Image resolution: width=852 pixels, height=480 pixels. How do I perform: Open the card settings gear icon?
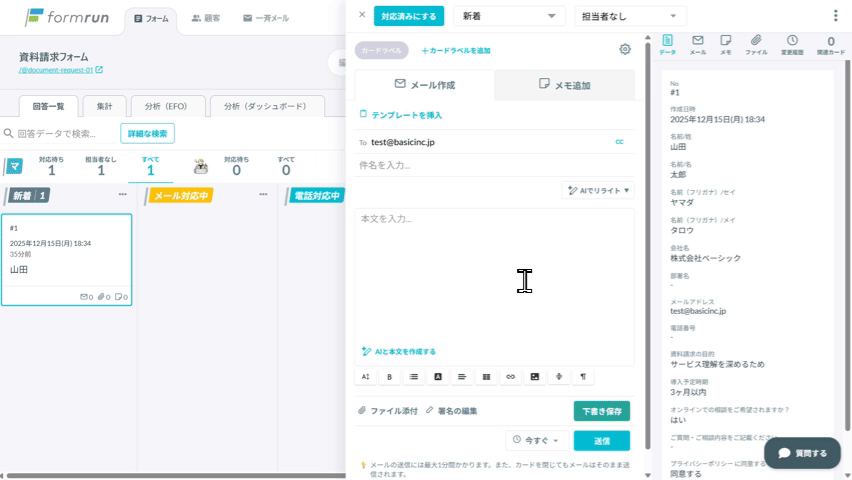click(x=625, y=49)
